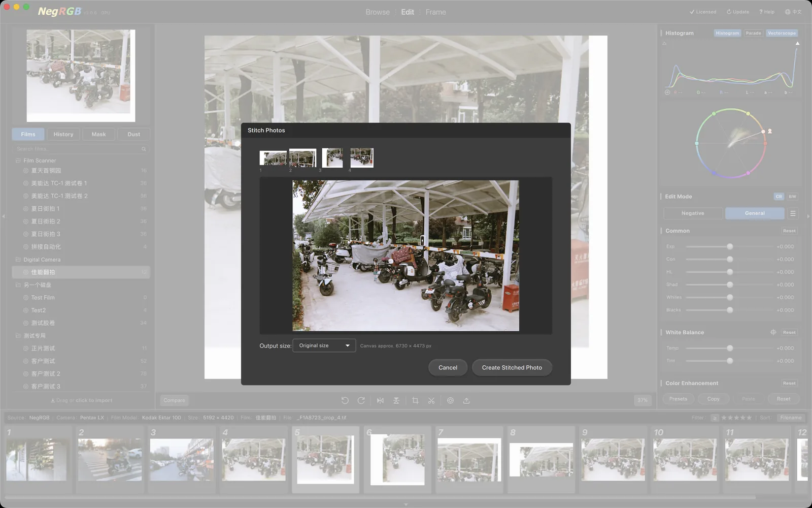Switch edit mode to Negative
Viewport: 812px width, 508px height.
pyautogui.click(x=693, y=213)
